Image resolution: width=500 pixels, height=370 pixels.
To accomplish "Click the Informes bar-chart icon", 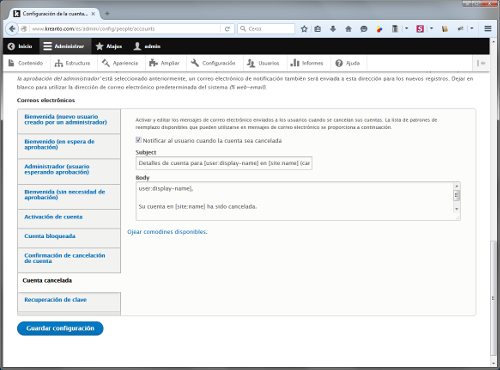I will pos(295,63).
